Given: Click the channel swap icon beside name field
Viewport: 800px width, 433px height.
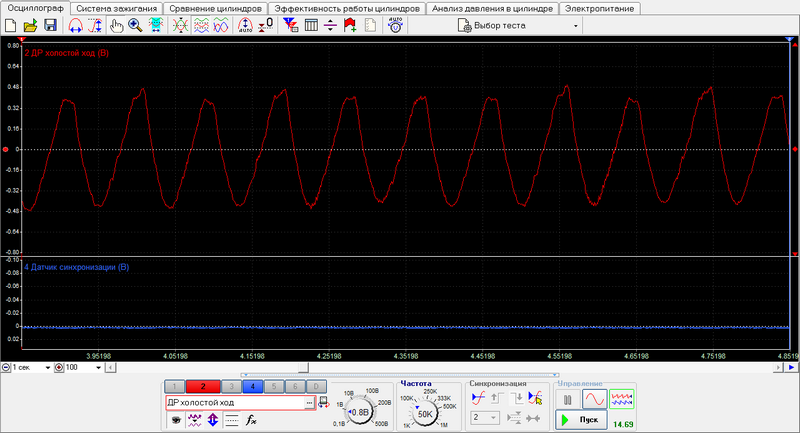Looking at the screenshot, I should (x=323, y=402).
